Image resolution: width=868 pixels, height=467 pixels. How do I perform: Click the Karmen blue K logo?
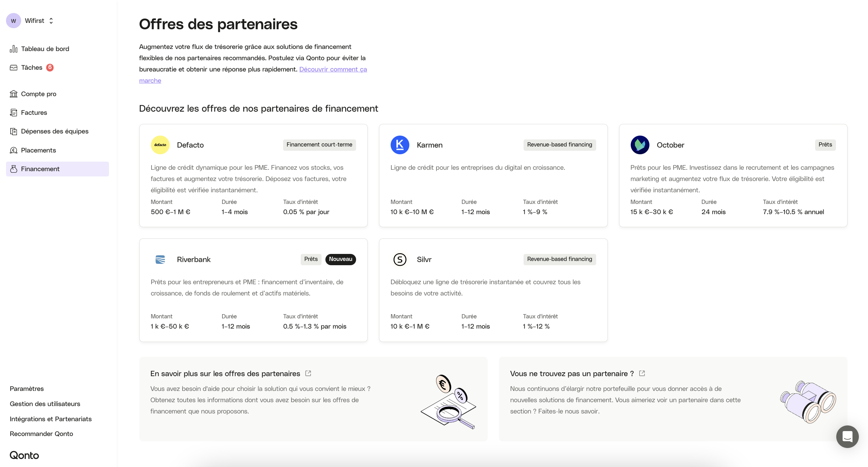[x=400, y=145]
